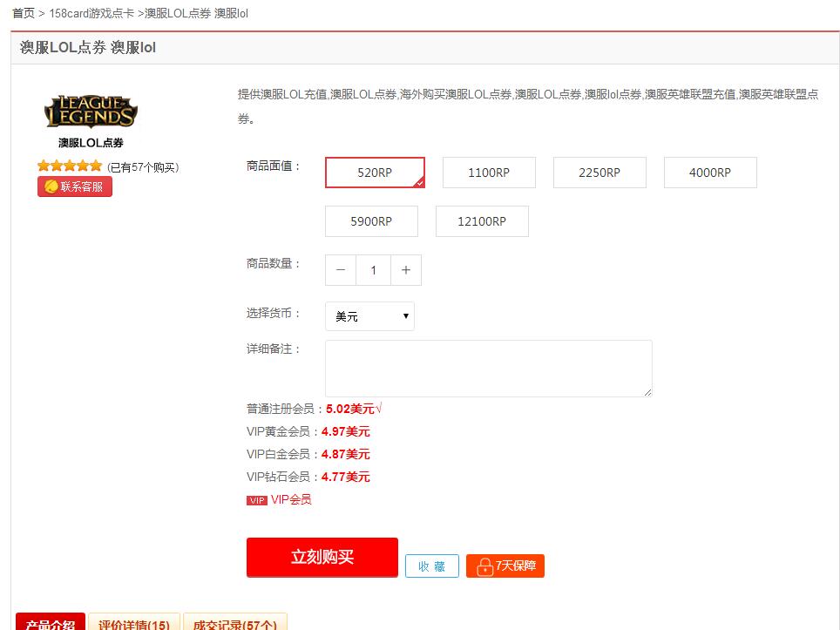Click the League of Legends logo image
The height and width of the screenshot is (630, 840).
click(91, 112)
